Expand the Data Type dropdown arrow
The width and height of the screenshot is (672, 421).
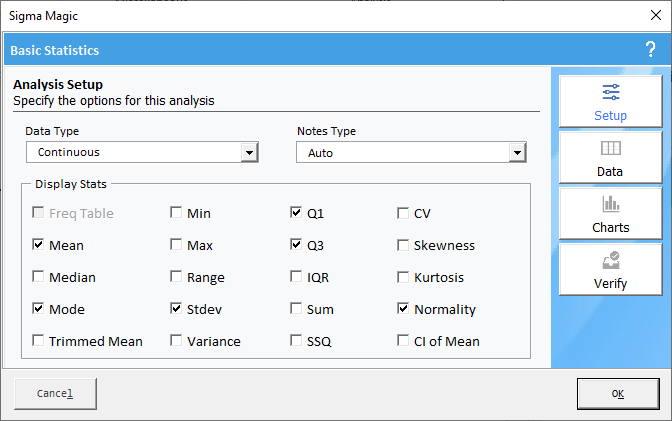coord(249,152)
